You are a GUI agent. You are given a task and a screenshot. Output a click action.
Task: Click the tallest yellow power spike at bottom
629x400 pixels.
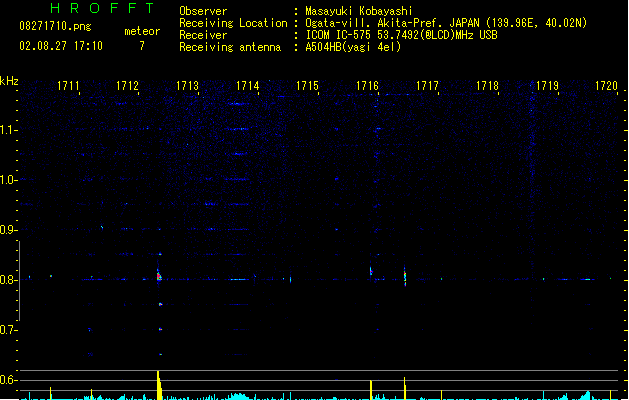coord(159,385)
